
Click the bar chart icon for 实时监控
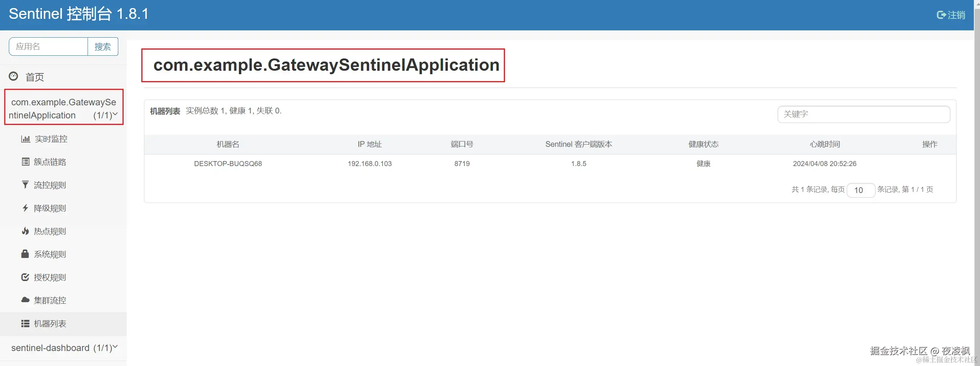(25, 139)
